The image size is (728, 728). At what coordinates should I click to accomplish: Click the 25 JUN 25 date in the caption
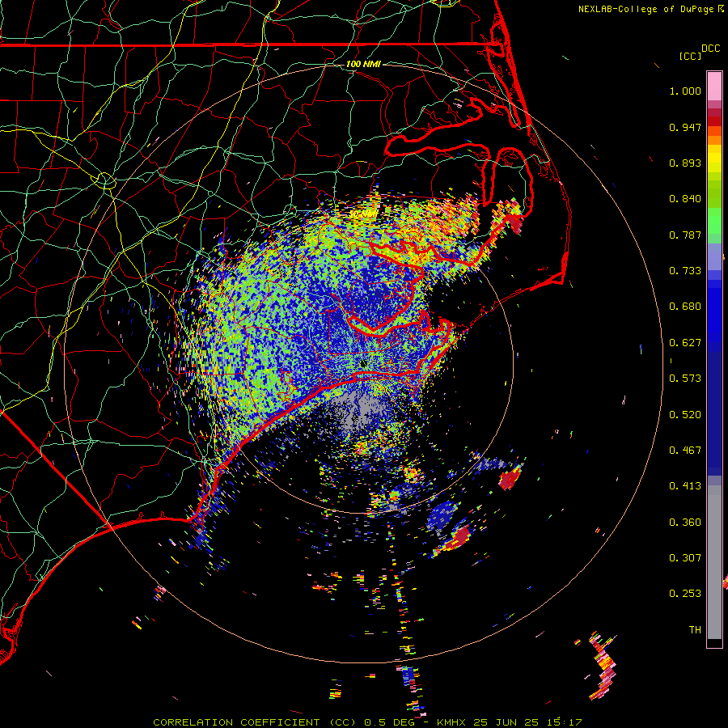(506, 722)
